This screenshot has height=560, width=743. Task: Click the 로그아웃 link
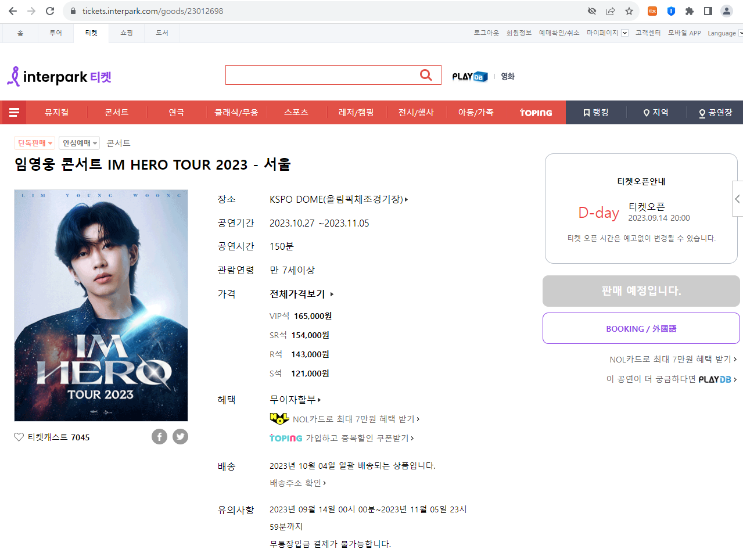point(486,33)
